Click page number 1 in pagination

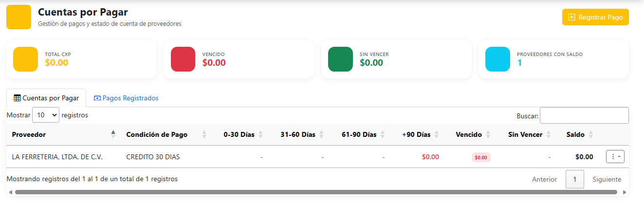[575, 179]
